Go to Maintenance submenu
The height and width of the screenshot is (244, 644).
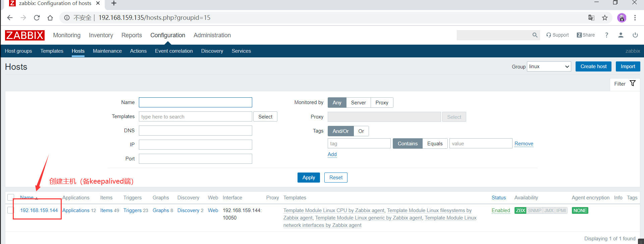point(107,51)
